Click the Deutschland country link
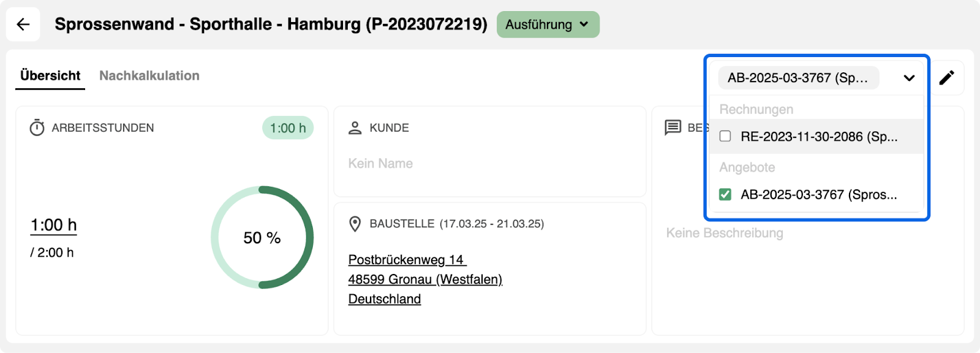The image size is (980, 353). point(385,299)
